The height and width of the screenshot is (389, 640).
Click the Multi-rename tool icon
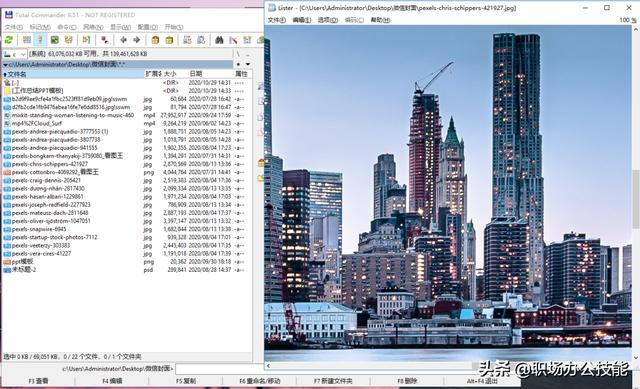pyautogui.click(x=233, y=40)
